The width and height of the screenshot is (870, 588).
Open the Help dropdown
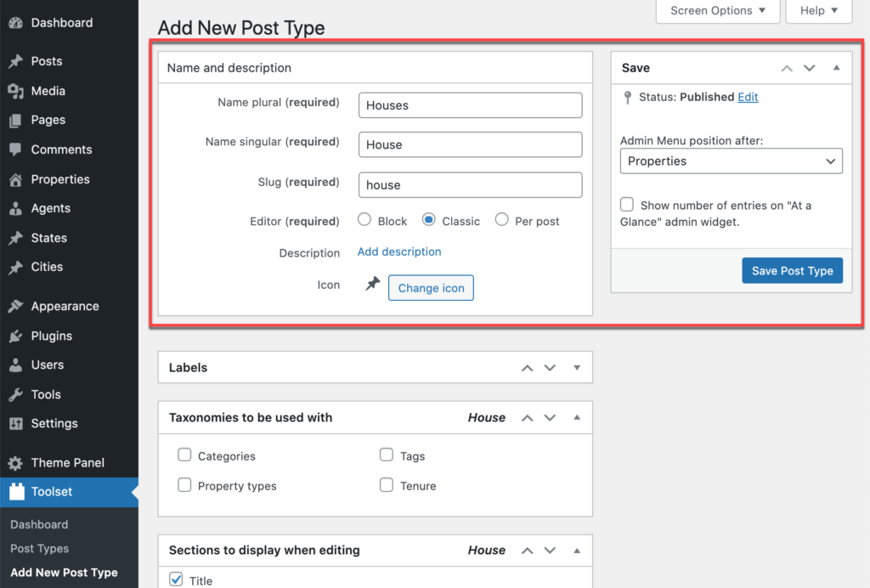click(819, 10)
